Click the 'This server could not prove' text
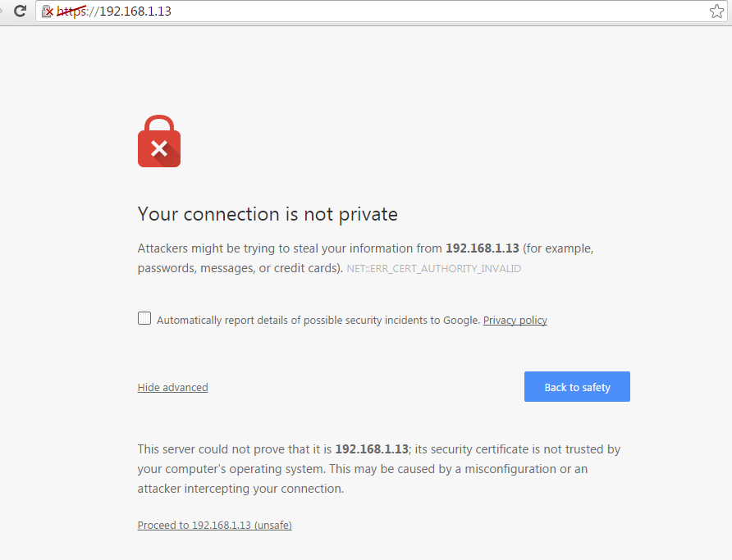 (234, 449)
